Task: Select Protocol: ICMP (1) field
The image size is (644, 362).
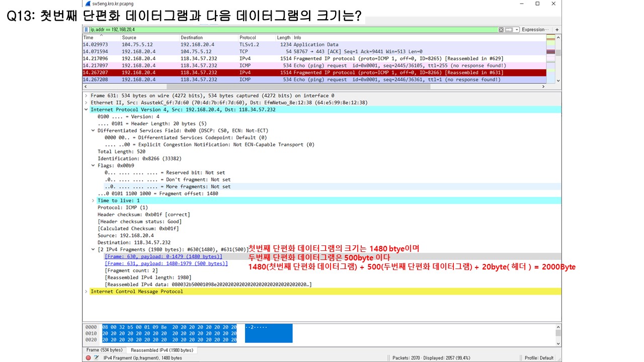Action: click(x=123, y=208)
